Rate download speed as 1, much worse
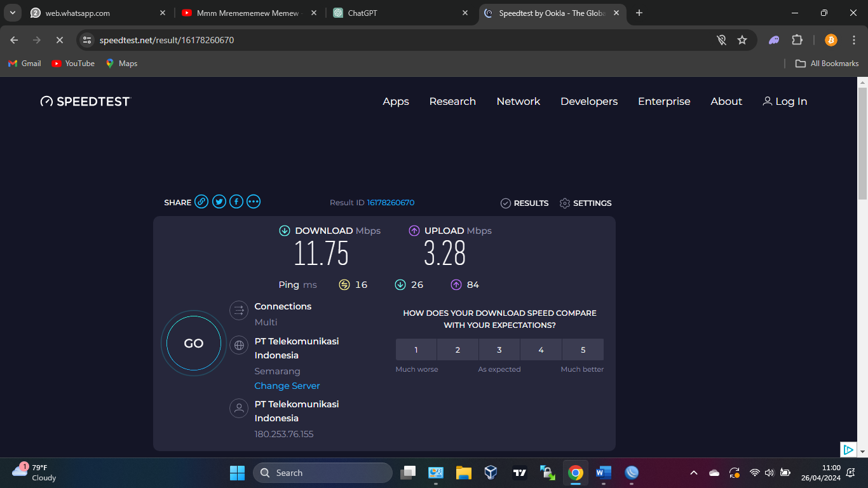Image resolution: width=868 pixels, height=488 pixels. click(416, 349)
